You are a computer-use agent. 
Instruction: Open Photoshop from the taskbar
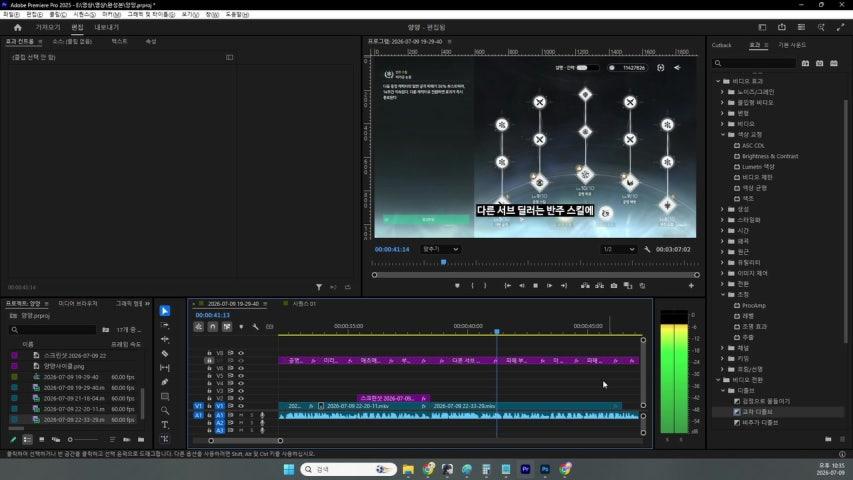[545, 469]
